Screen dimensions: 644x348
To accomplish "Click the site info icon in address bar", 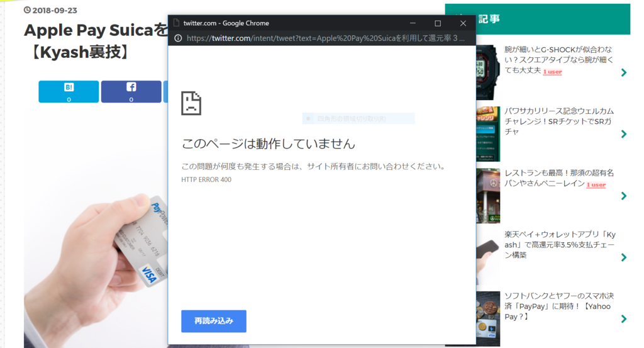I will pos(178,38).
